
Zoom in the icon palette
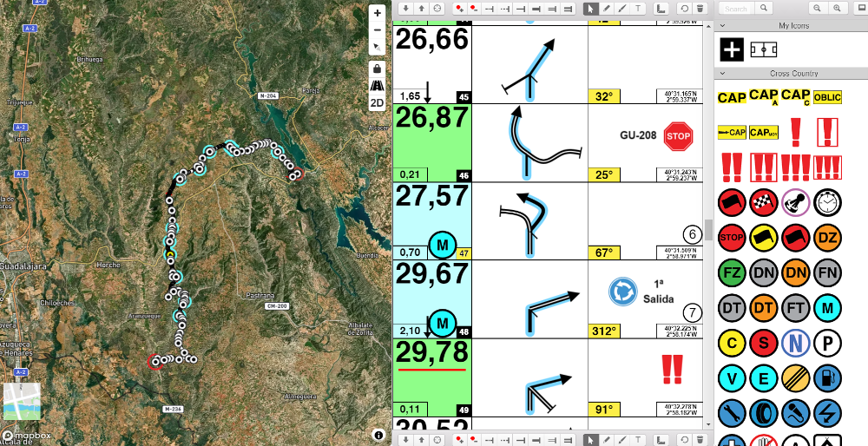coord(837,8)
